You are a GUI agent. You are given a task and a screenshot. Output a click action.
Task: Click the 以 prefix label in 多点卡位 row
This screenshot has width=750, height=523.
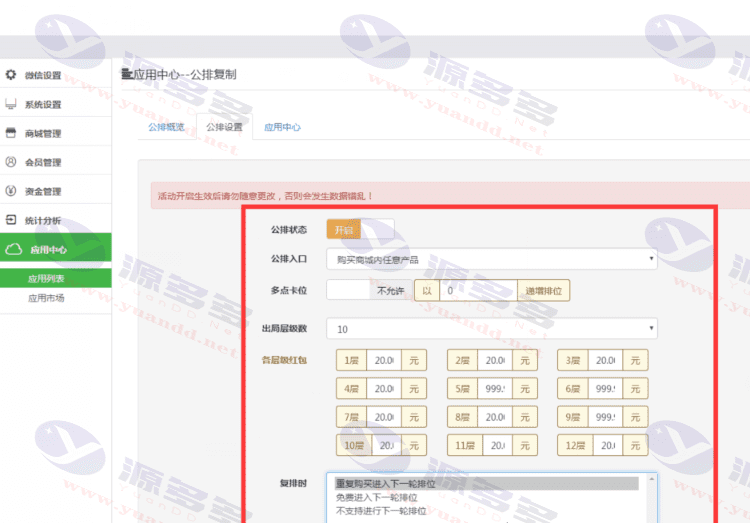(x=427, y=290)
